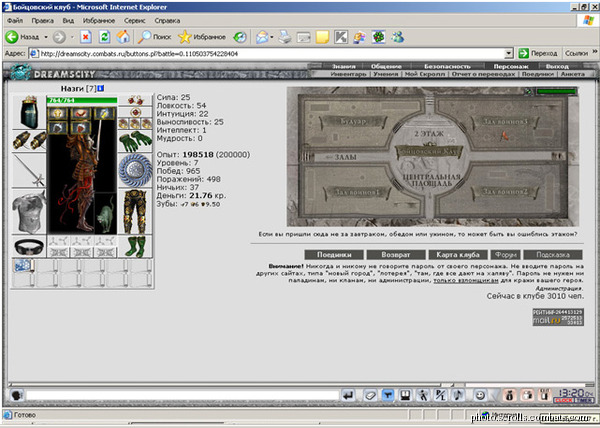The width and height of the screenshot is (600, 428).
Task: Click the Подсказка button
Action: click(553, 255)
